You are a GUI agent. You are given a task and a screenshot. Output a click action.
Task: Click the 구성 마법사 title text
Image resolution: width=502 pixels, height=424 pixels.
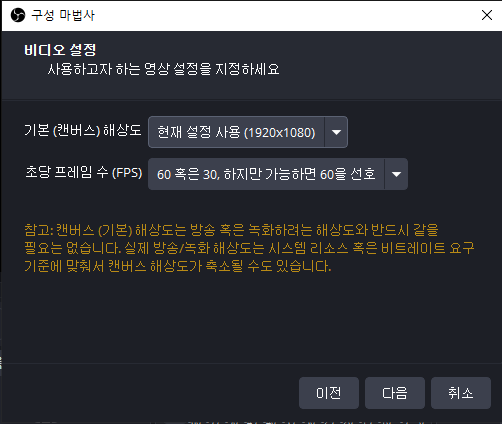click(x=63, y=15)
